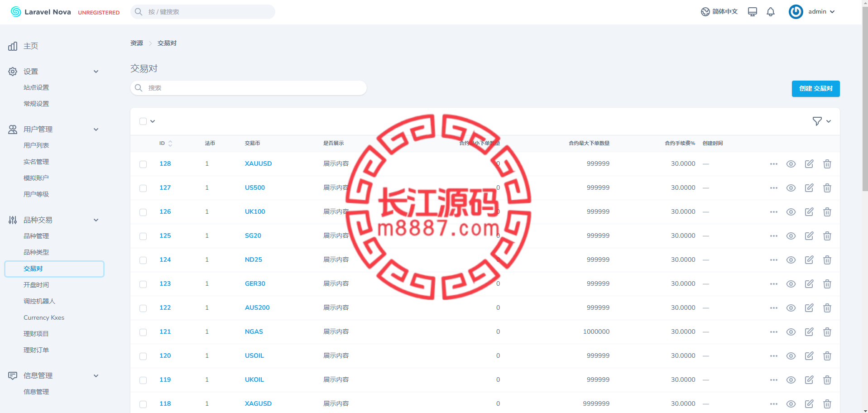View row 128 XAUUSD via eye icon
The height and width of the screenshot is (413, 868).
tap(791, 164)
